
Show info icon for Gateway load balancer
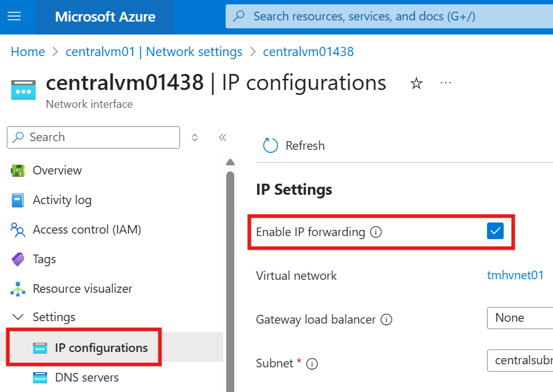pyautogui.click(x=386, y=319)
